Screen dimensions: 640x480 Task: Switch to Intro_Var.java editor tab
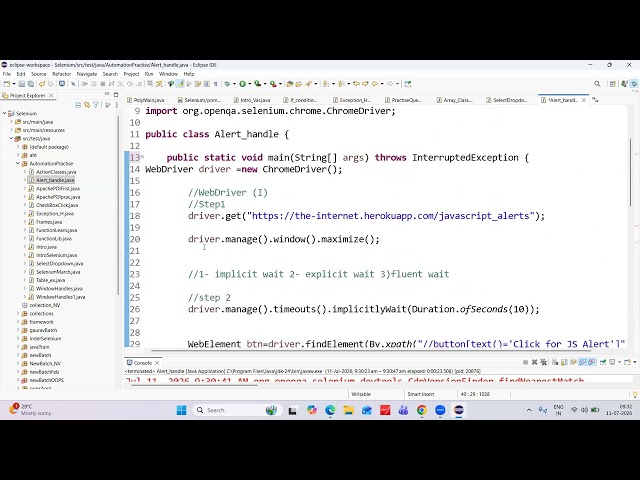pyautogui.click(x=252, y=100)
